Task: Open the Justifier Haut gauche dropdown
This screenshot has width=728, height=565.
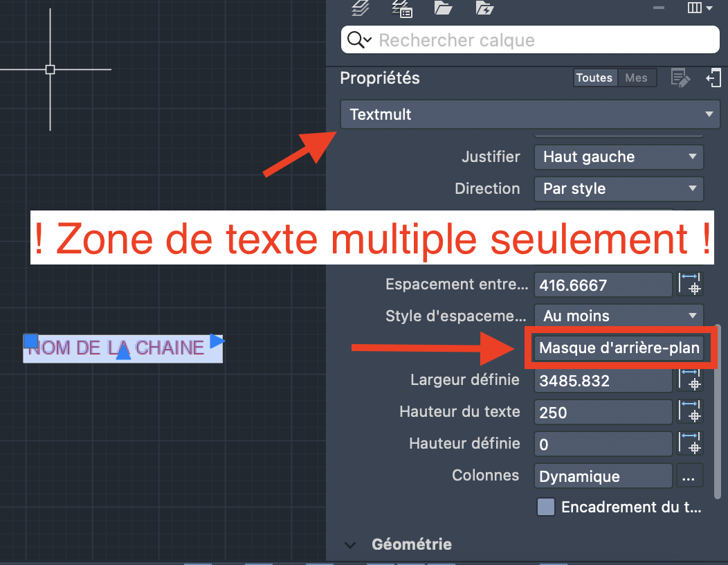Action: [x=619, y=157]
